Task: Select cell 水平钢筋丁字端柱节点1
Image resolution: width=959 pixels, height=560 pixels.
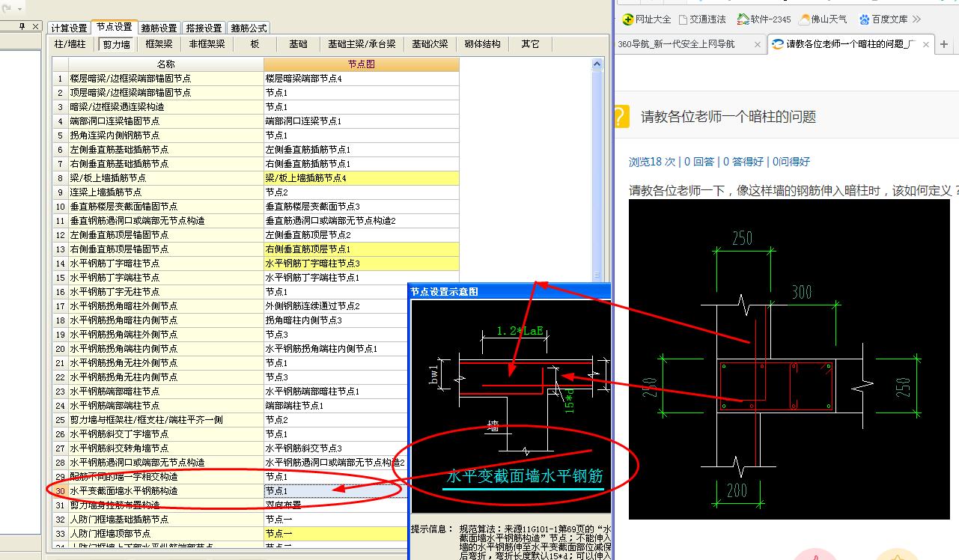Action: click(362, 278)
